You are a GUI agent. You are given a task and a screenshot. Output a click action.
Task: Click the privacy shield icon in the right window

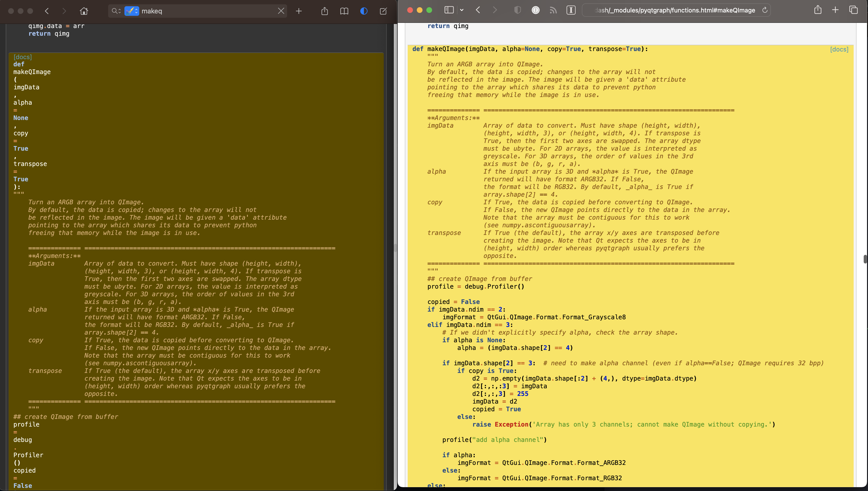pyautogui.click(x=517, y=10)
